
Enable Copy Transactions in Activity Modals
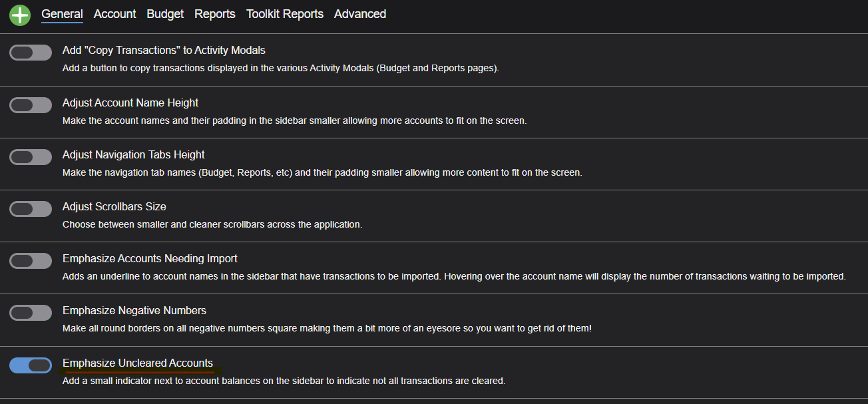click(30, 52)
